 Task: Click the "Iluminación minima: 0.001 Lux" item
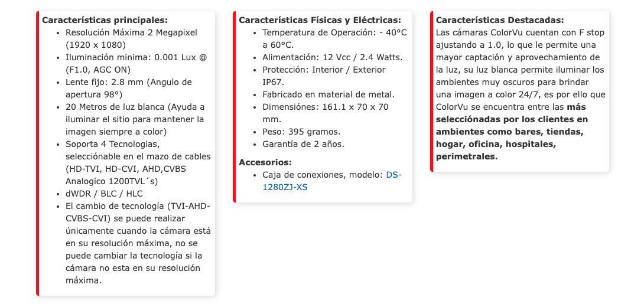click(x=135, y=57)
